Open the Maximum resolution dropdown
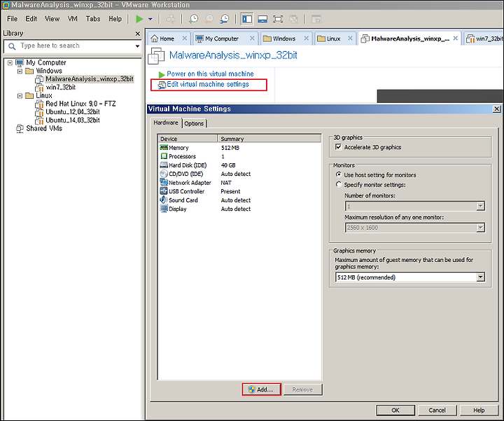This screenshot has width=504, height=421. [480, 228]
